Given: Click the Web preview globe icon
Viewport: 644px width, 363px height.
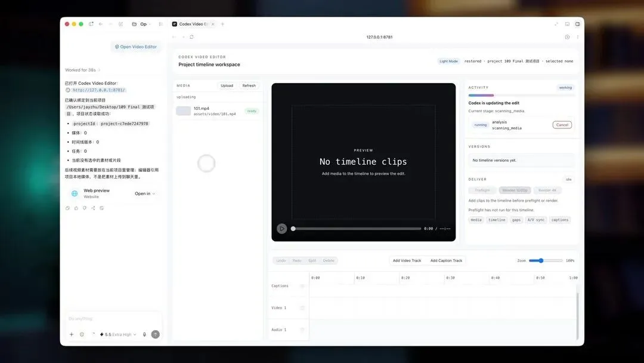Looking at the screenshot, I should coord(75,193).
